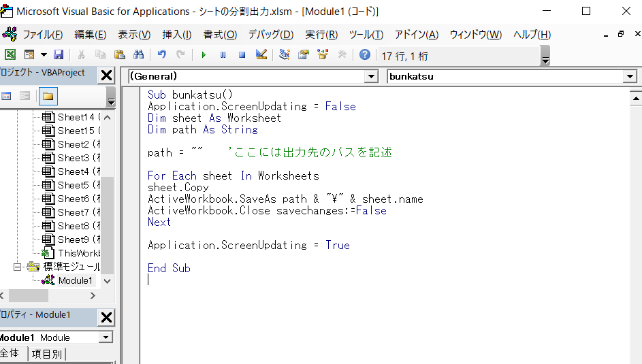Screen dimensions: 642x364
Task: Click the Reset stop icon
Action: (x=242, y=54)
